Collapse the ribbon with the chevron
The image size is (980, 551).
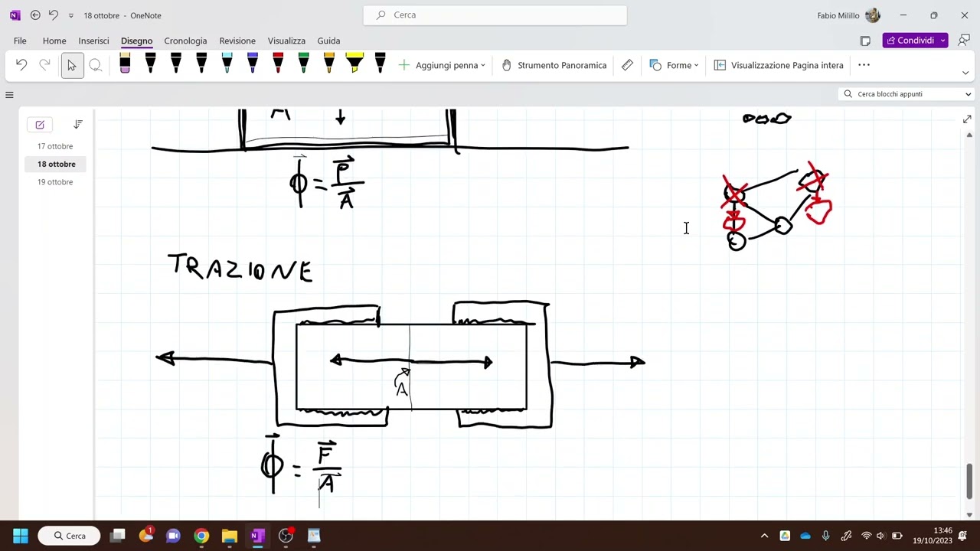pos(965,73)
